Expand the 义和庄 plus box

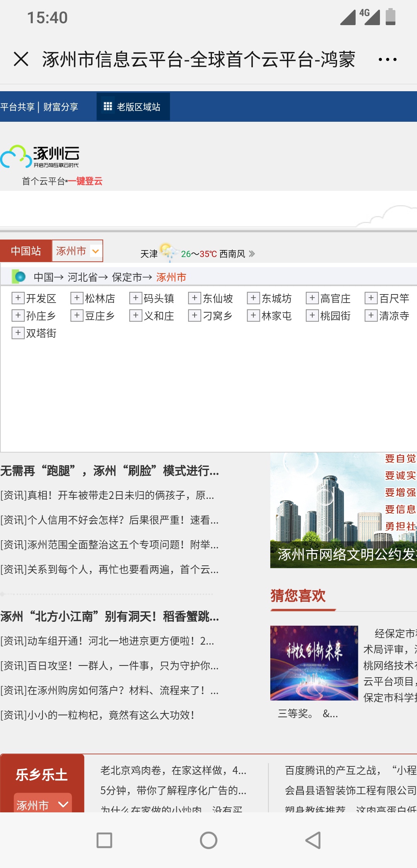[136, 315]
